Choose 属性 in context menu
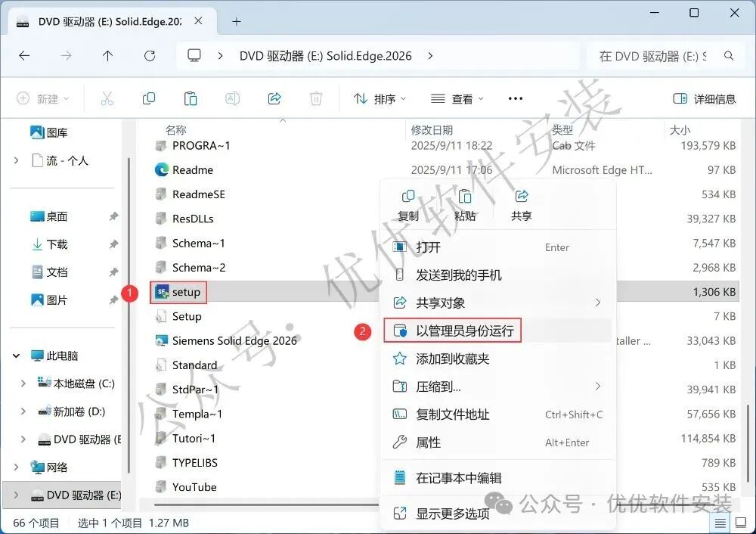Viewport: 756px width, 534px height. (x=497, y=442)
